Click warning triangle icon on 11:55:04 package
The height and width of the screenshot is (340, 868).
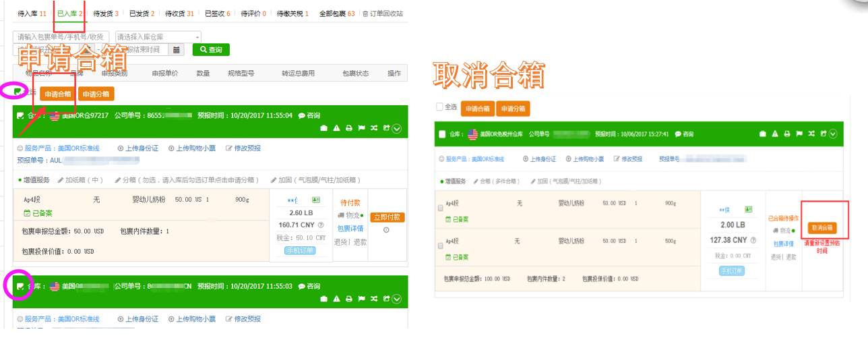click(336, 128)
